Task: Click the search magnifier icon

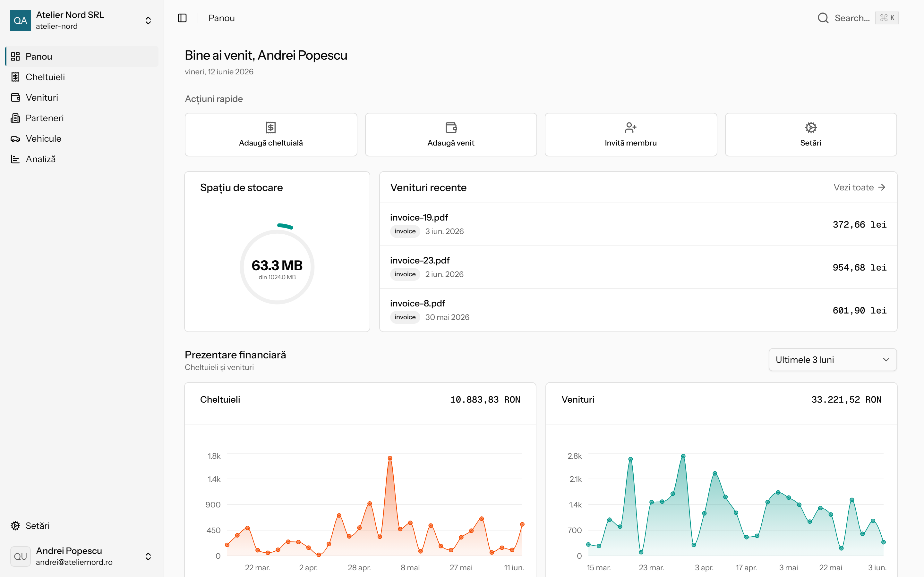Action: 823,18
